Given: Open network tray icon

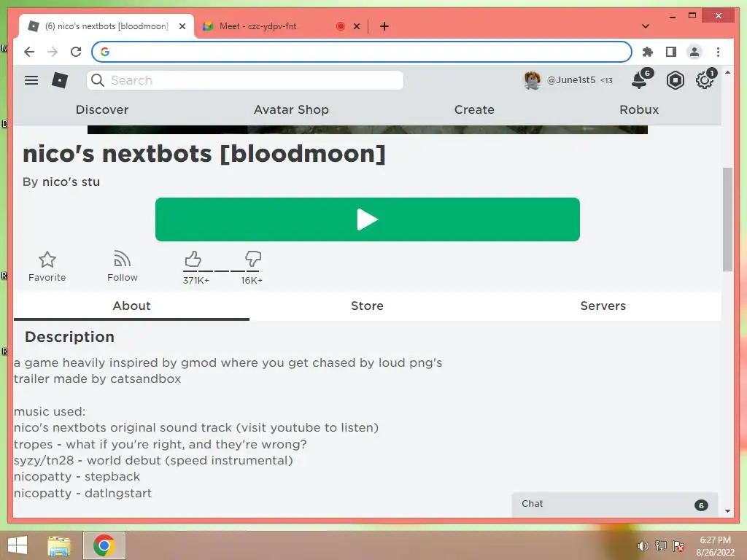Looking at the screenshot, I should click(x=661, y=546).
